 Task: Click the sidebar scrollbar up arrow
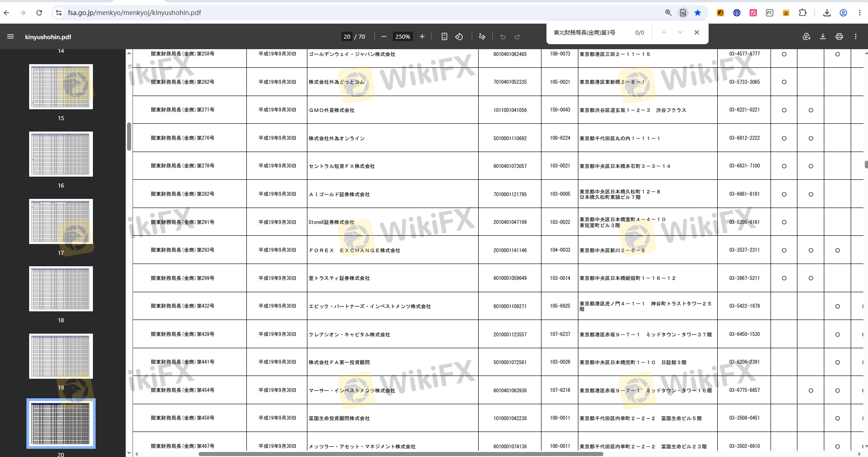click(129, 53)
